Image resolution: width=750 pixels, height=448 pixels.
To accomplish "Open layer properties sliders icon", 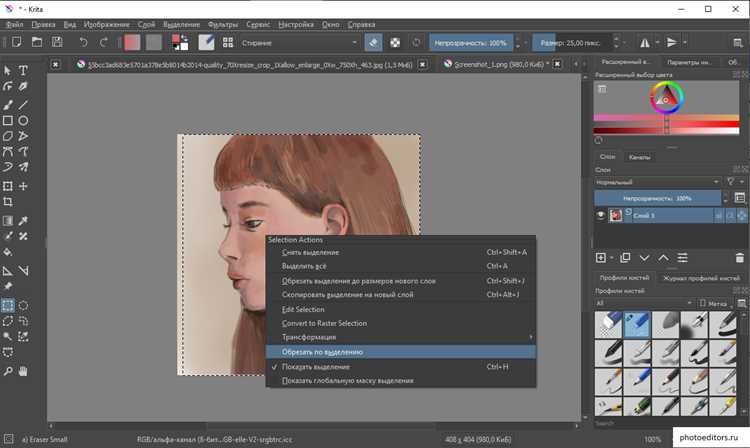I will [x=683, y=258].
